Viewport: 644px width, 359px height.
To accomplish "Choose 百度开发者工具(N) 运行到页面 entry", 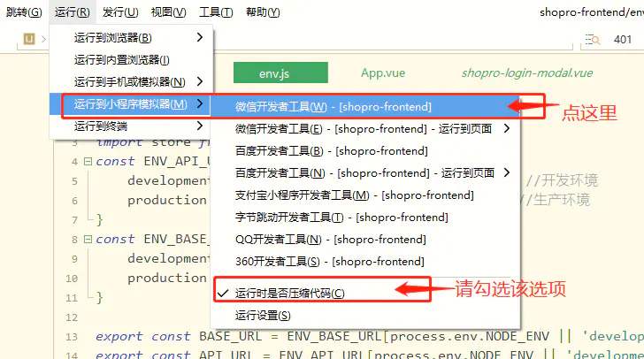I will pos(364,173).
